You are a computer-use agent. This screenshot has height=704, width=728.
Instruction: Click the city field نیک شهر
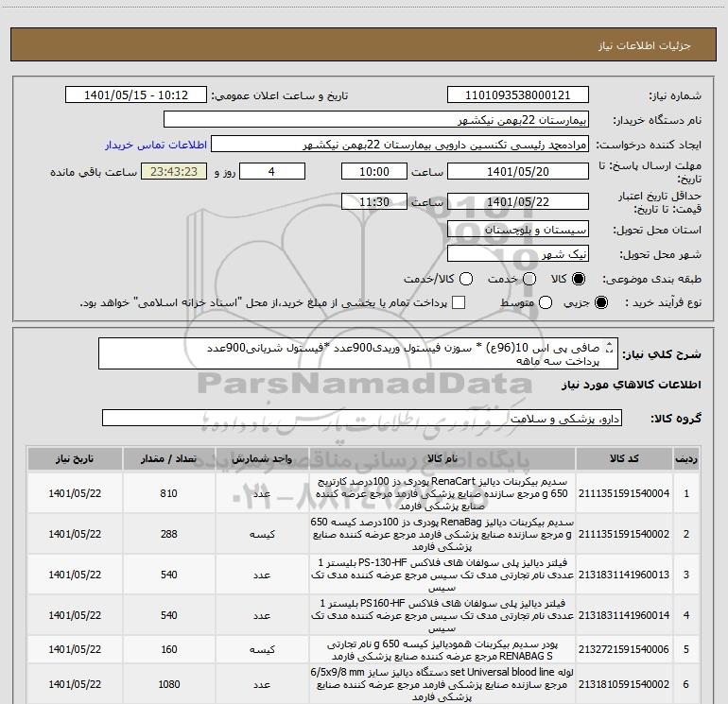coord(518,254)
